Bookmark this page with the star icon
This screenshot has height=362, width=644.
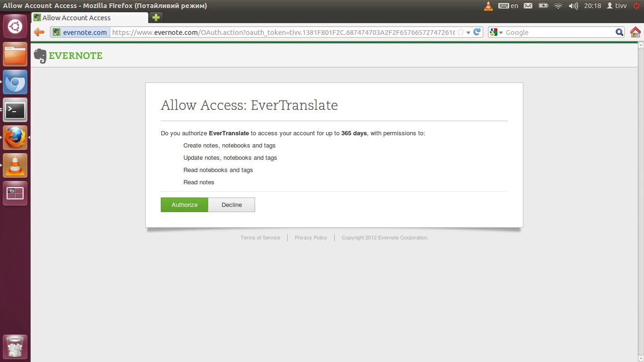(461, 33)
